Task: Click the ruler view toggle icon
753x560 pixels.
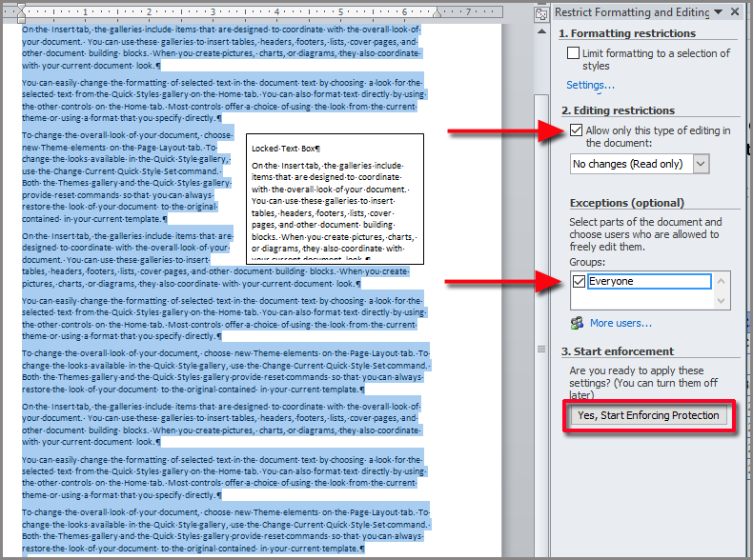Action: pyautogui.click(x=541, y=14)
